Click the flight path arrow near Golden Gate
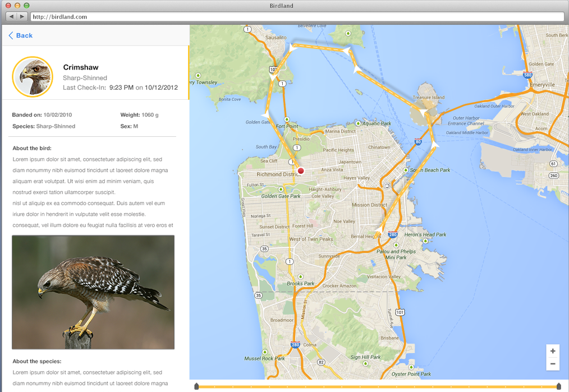This screenshot has width=569, height=392. [267, 116]
